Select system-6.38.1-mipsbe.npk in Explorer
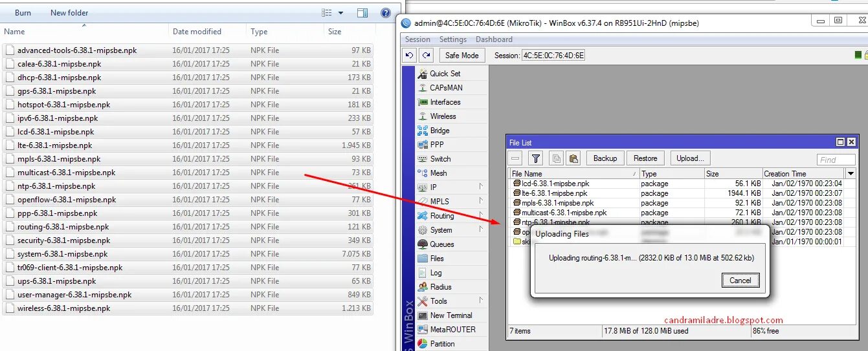 coord(188,254)
